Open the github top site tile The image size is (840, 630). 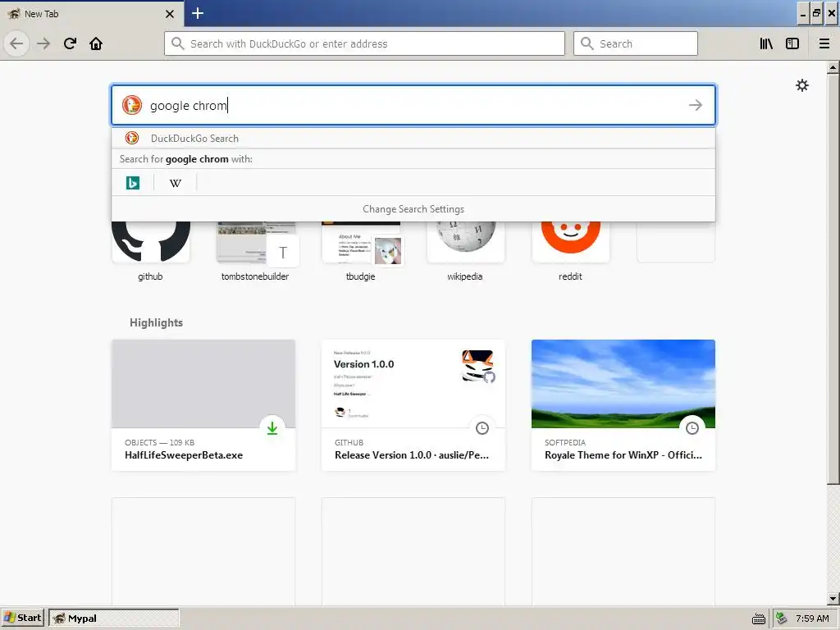[x=151, y=251]
